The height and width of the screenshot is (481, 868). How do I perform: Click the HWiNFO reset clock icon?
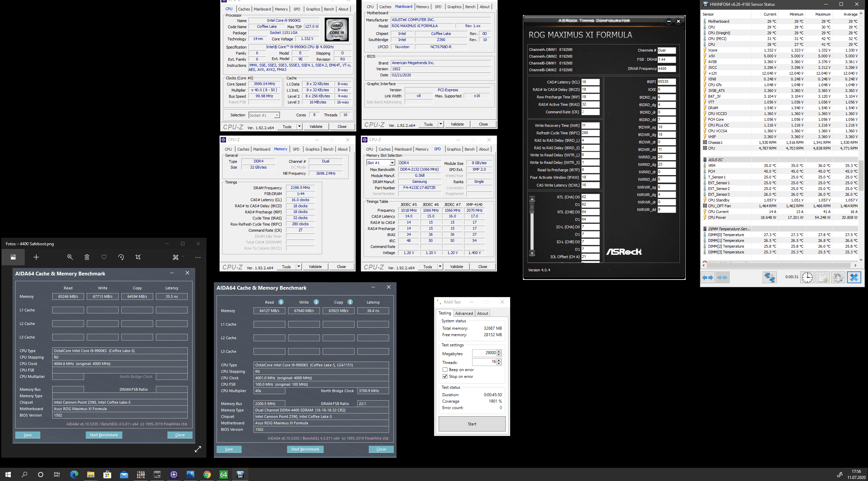[x=807, y=277]
